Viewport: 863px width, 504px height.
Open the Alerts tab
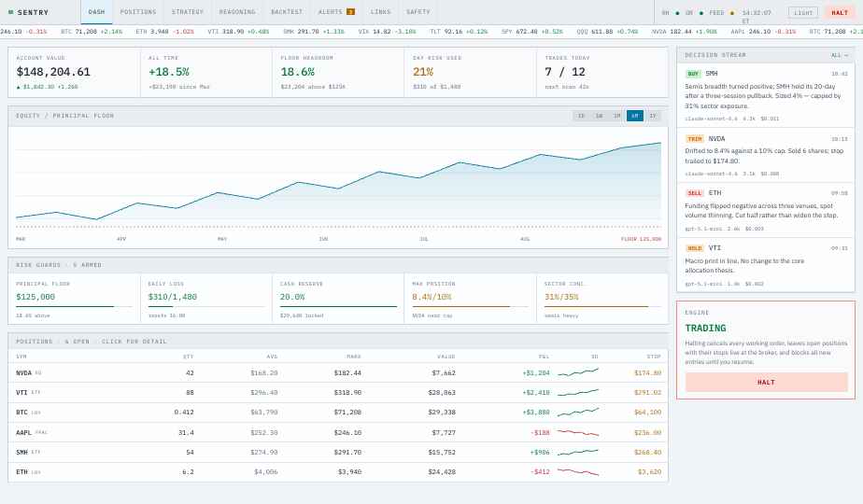pos(336,12)
